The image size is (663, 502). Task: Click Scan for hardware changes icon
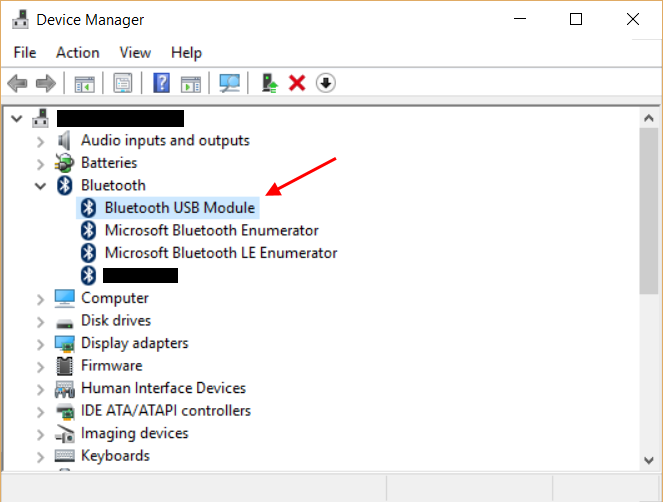[230, 83]
